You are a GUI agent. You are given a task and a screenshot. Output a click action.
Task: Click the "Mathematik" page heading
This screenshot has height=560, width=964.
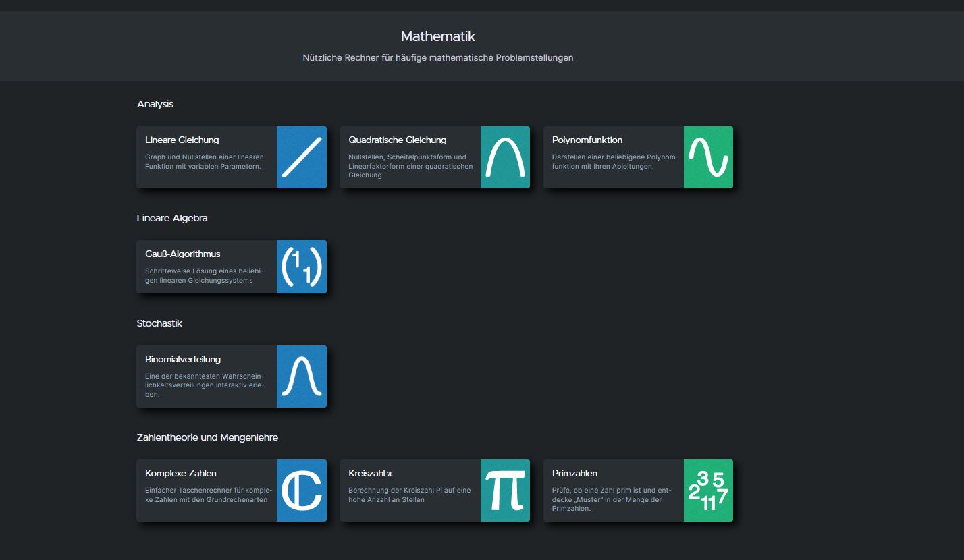pyautogui.click(x=438, y=36)
